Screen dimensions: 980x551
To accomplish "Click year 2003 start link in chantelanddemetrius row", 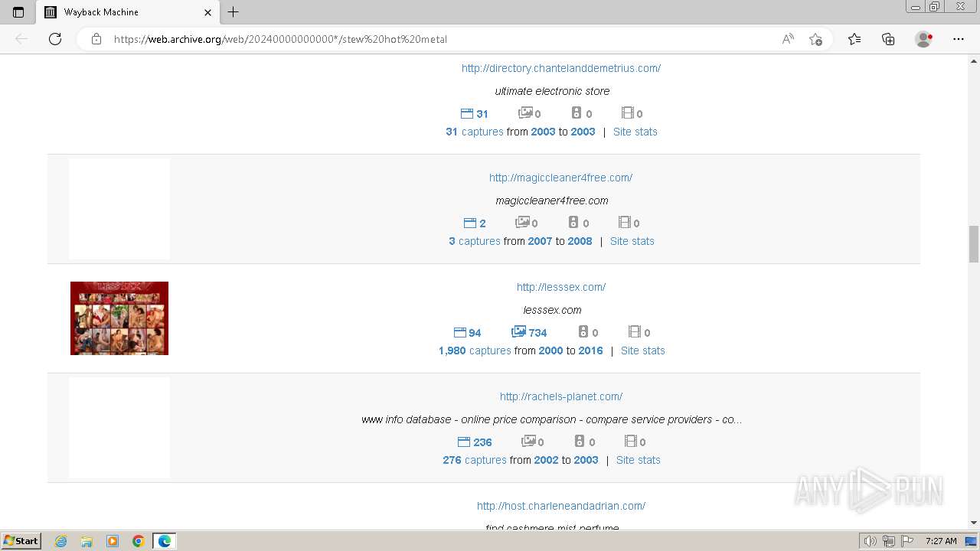I will (543, 132).
